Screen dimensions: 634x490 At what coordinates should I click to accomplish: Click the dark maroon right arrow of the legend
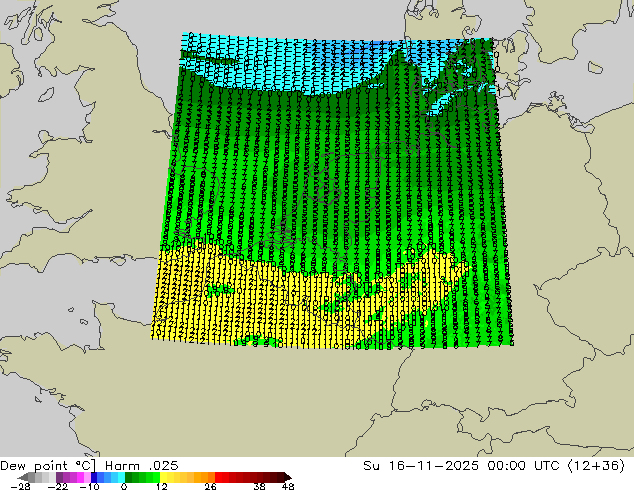click(x=287, y=477)
